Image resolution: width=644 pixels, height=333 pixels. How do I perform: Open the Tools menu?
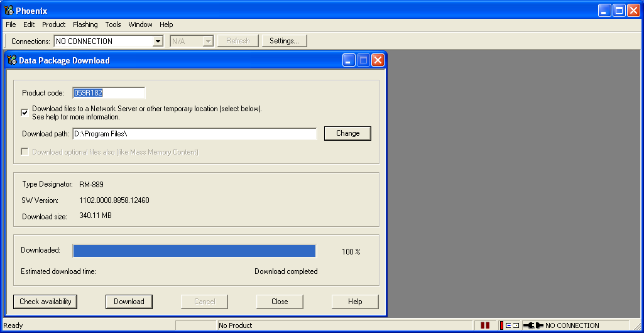coord(113,25)
